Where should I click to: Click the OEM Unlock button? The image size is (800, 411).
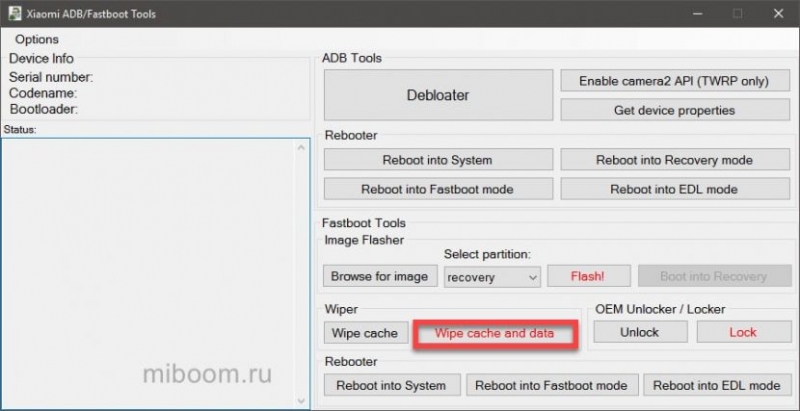point(640,332)
